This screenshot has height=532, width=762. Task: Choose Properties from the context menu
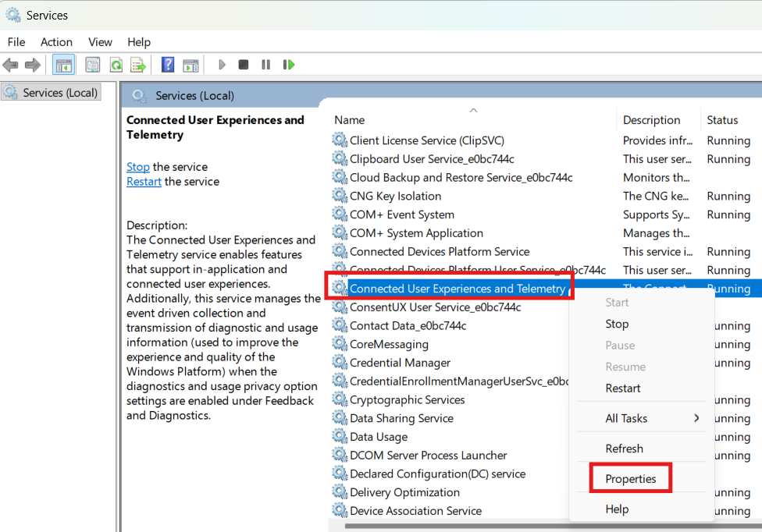pos(631,479)
